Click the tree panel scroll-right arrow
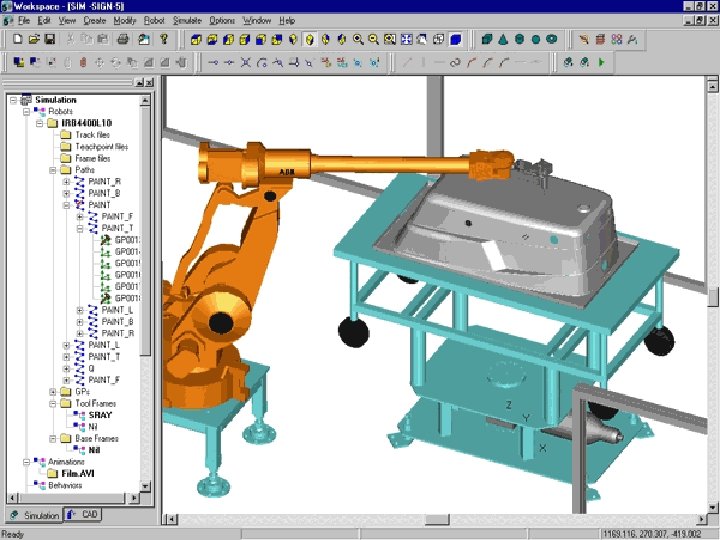Screen dimensions: 720x540 pyautogui.click(x=134, y=498)
